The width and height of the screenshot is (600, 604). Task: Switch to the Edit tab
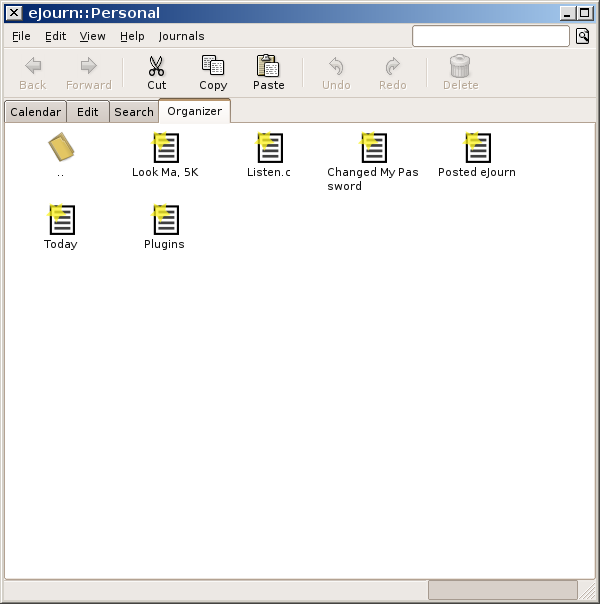(88, 112)
